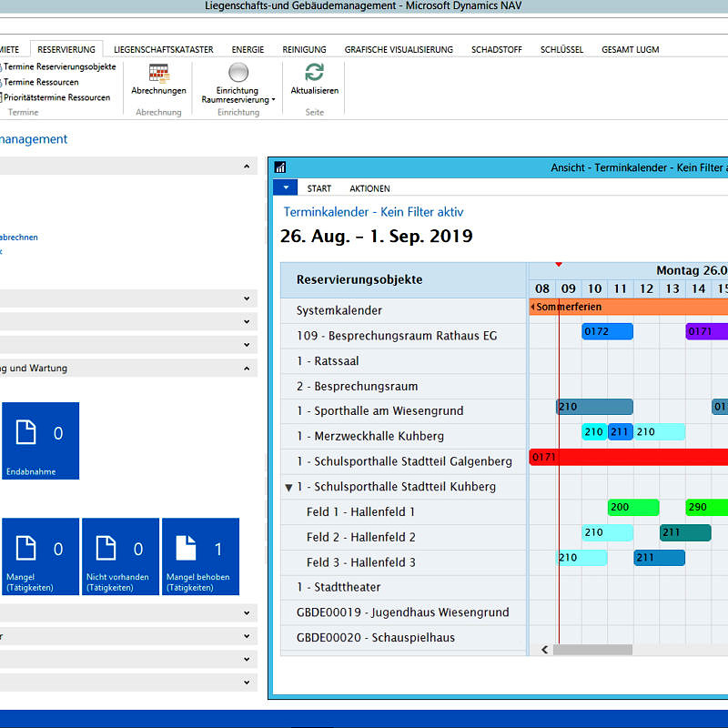Open the Endabnahme tile

click(40, 440)
